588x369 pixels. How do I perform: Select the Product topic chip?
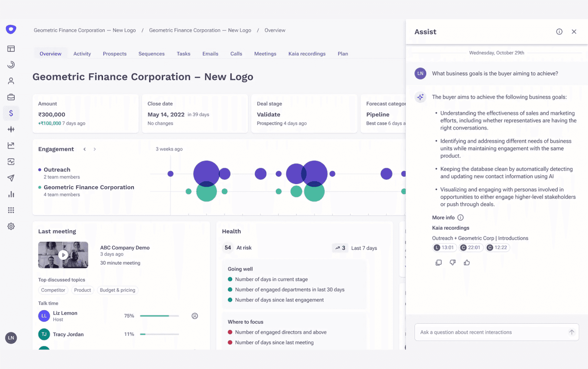(x=82, y=290)
